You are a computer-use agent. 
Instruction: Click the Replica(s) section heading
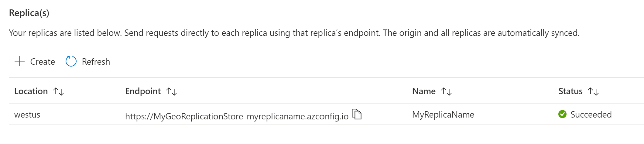click(29, 13)
